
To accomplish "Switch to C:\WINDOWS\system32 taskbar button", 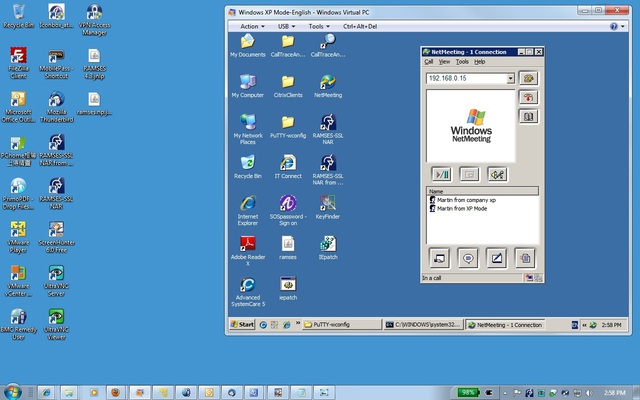I will 423,325.
